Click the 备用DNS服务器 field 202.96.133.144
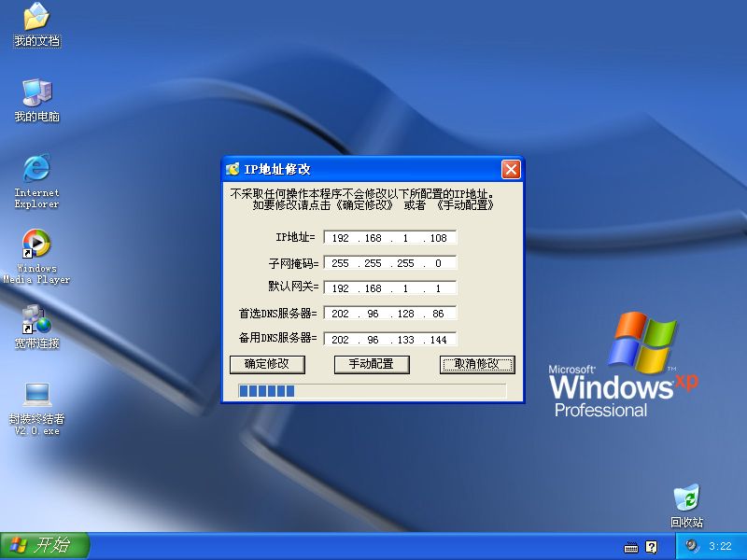 (389, 339)
